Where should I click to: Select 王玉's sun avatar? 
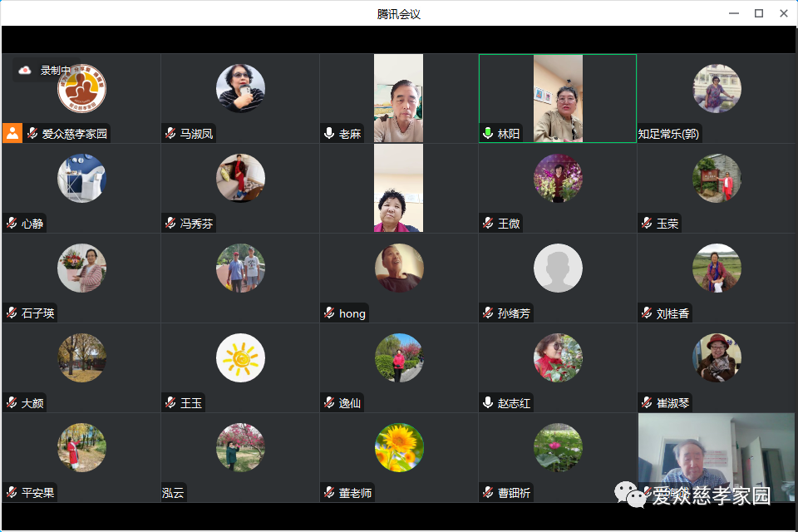click(240, 358)
